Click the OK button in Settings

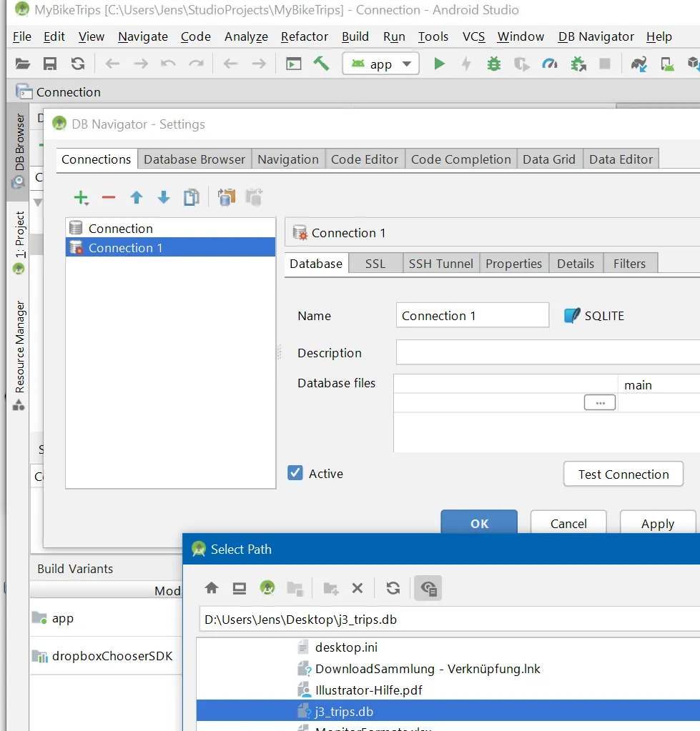point(479,523)
